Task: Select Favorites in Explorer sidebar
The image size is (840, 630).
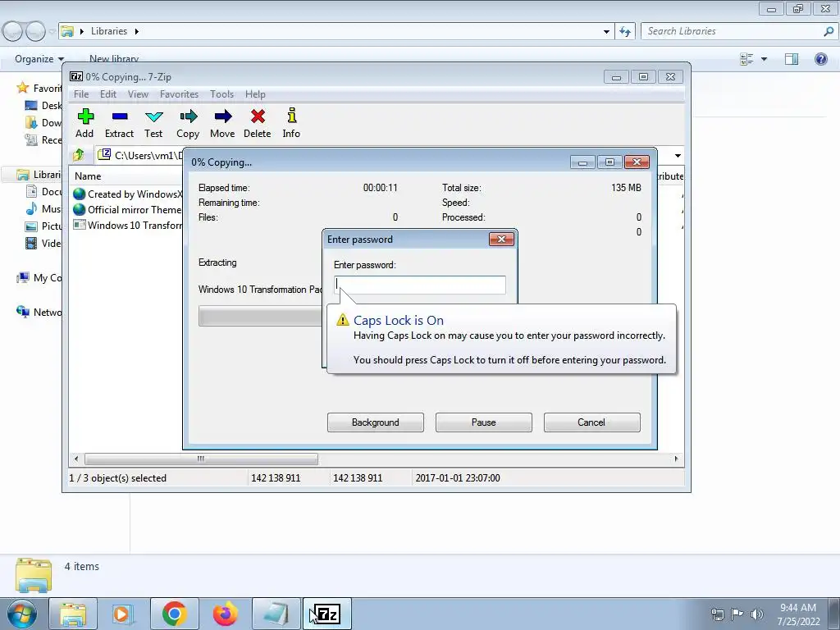Action: click(x=40, y=88)
